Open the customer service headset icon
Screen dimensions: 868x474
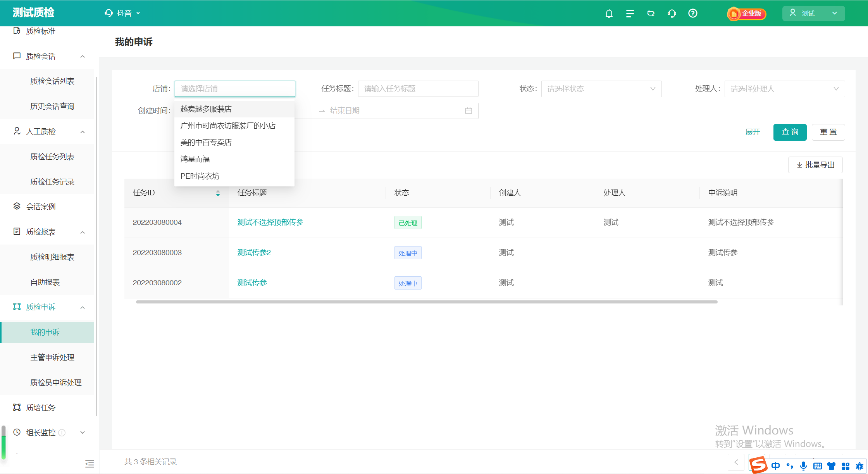(672, 14)
